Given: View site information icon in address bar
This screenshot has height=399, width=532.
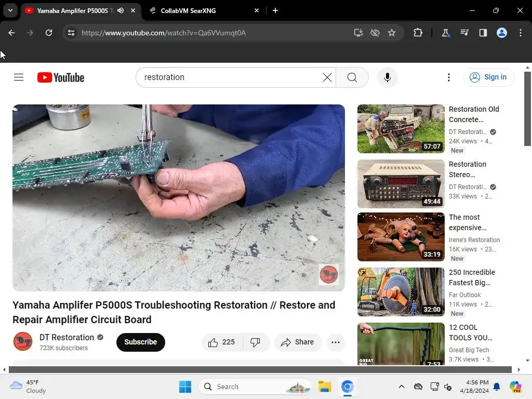Looking at the screenshot, I should coord(71,33).
